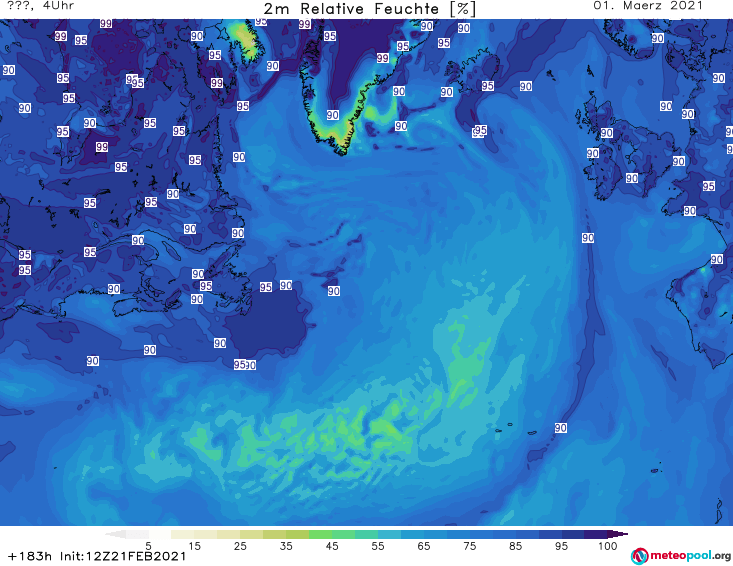This screenshot has height=566, width=733.
Task: Click the legend tick label '45'
Action: point(331,546)
